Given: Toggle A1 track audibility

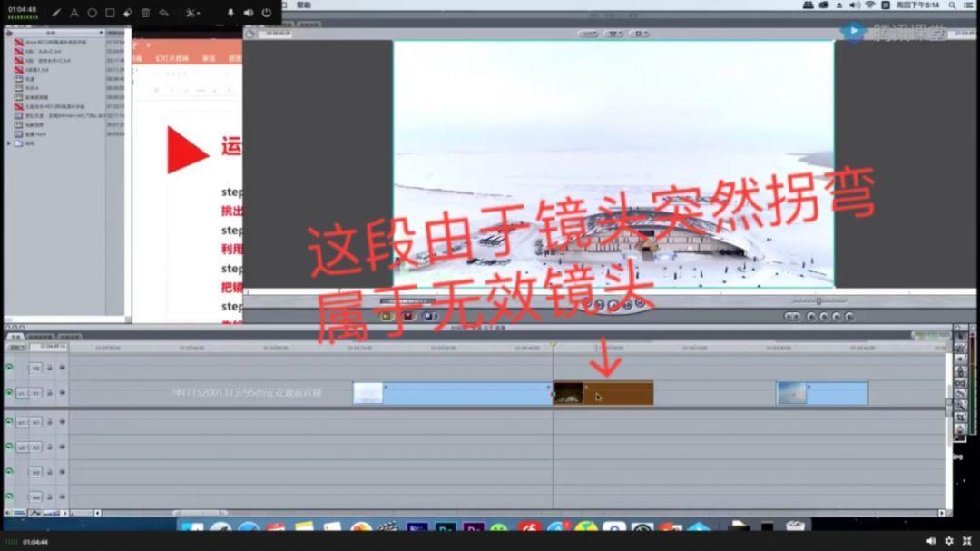Looking at the screenshot, I should click(9, 422).
